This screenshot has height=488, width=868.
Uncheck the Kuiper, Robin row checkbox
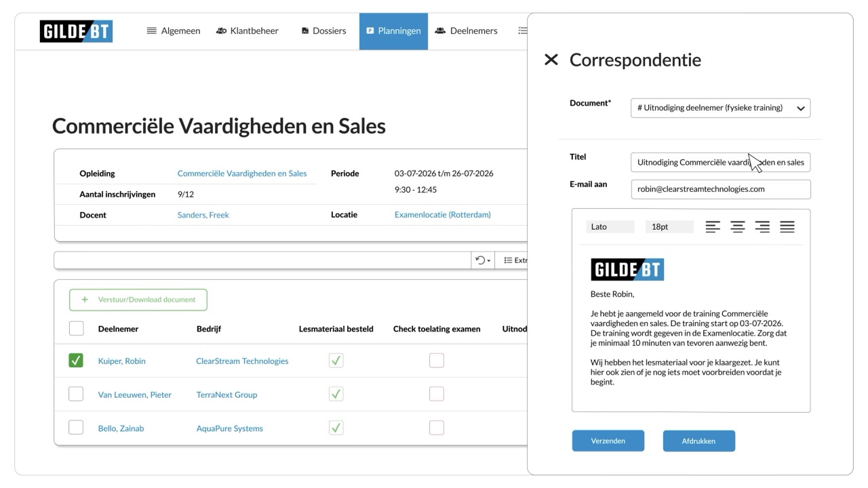tap(76, 361)
